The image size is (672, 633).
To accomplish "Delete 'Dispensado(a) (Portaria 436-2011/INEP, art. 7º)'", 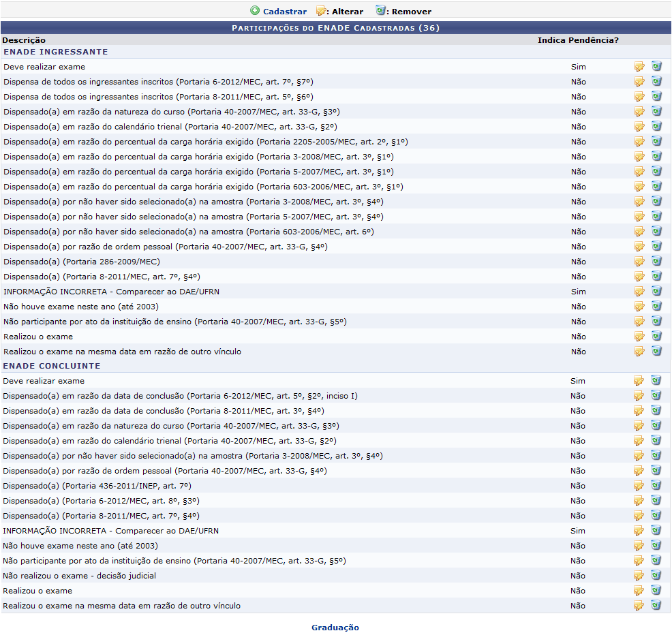I will tap(656, 486).
